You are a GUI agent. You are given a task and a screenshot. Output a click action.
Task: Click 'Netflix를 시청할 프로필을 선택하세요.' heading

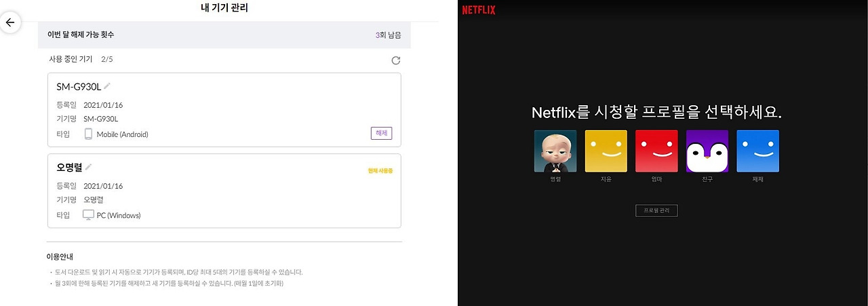tap(656, 112)
